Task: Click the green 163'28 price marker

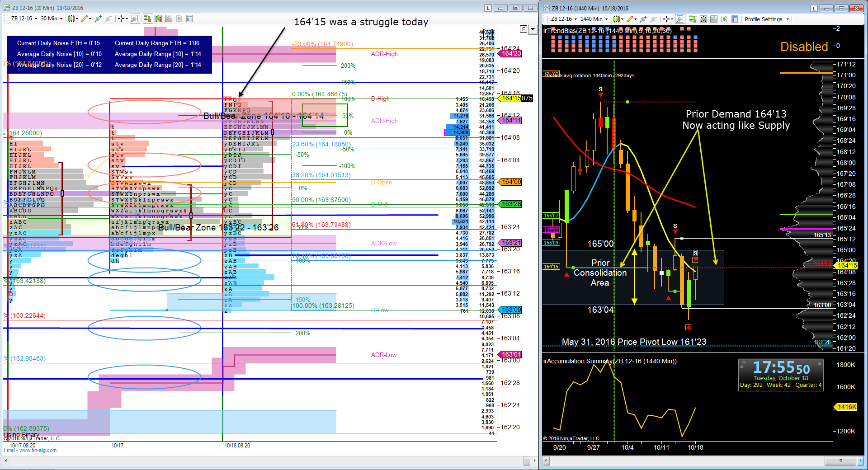Action: click(510, 204)
